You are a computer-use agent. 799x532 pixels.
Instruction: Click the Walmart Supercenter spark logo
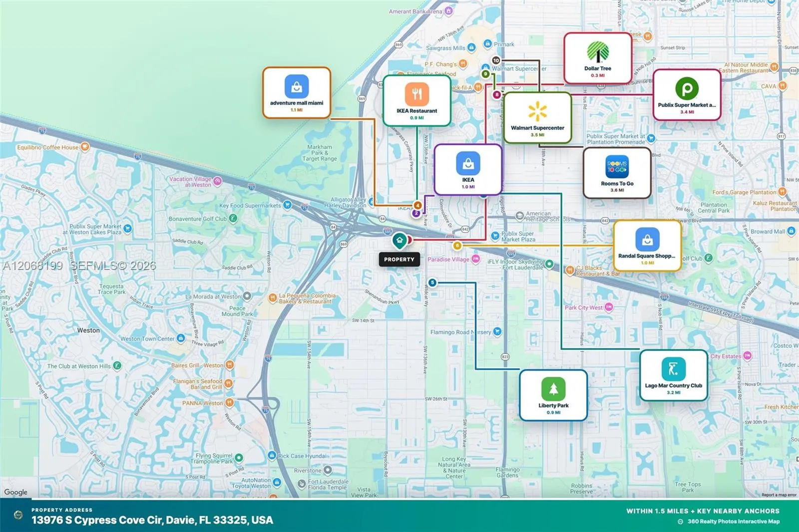pyautogui.click(x=537, y=111)
